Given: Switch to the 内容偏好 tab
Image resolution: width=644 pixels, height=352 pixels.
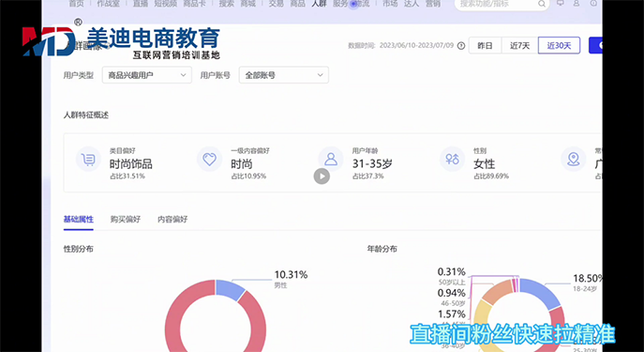Looking at the screenshot, I should (x=172, y=220).
